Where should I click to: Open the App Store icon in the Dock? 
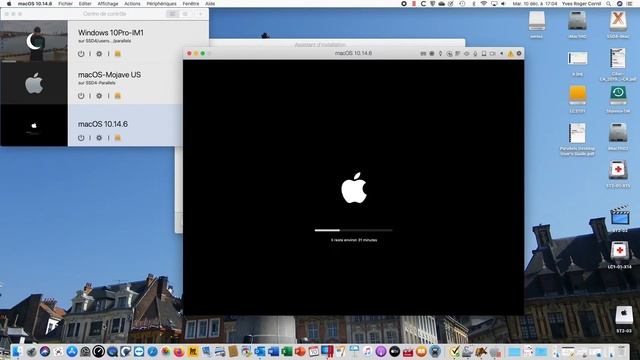click(x=72, y=351)
